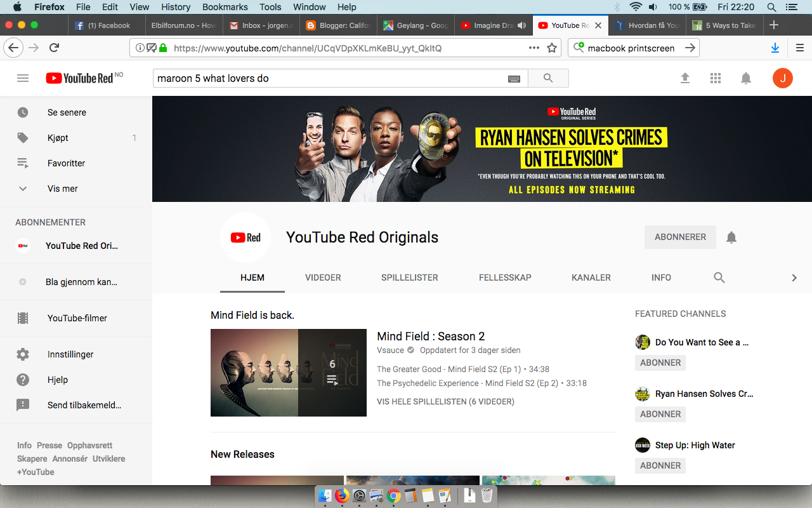Viewport: 812px width, 508px height.
Task: Switch to the SPILLELISTER tab
Action: pyautogui.click(x=410, y=277)
